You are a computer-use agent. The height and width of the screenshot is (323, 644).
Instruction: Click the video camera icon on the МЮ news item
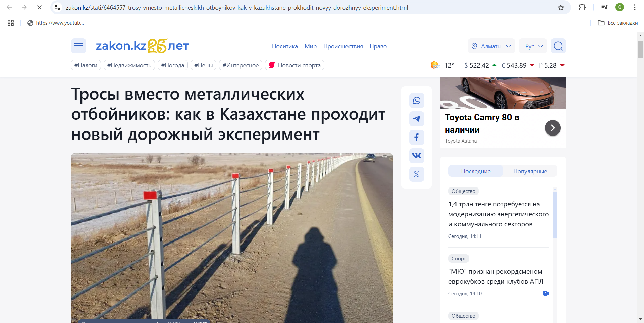pyautogui.click(x=546, y=293)
